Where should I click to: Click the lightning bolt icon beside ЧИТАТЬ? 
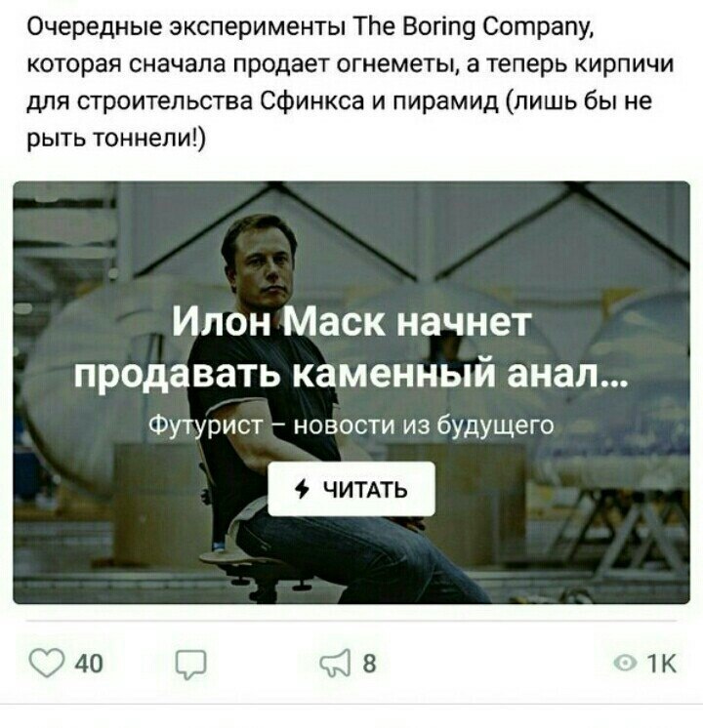(x=302, y=489)
